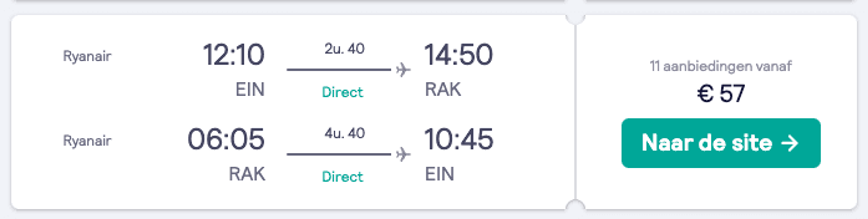Click the 12:10 departure time

[x=234, y=54]
